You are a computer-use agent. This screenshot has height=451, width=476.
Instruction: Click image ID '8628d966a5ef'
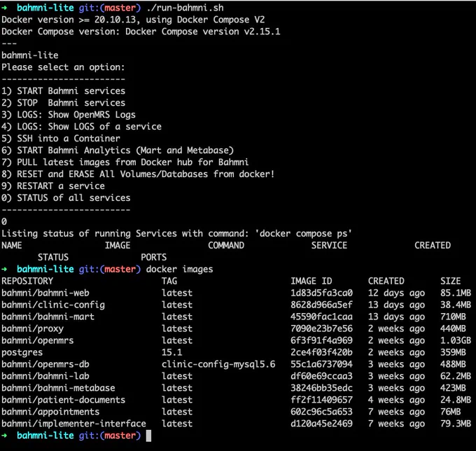click(322, 305)
